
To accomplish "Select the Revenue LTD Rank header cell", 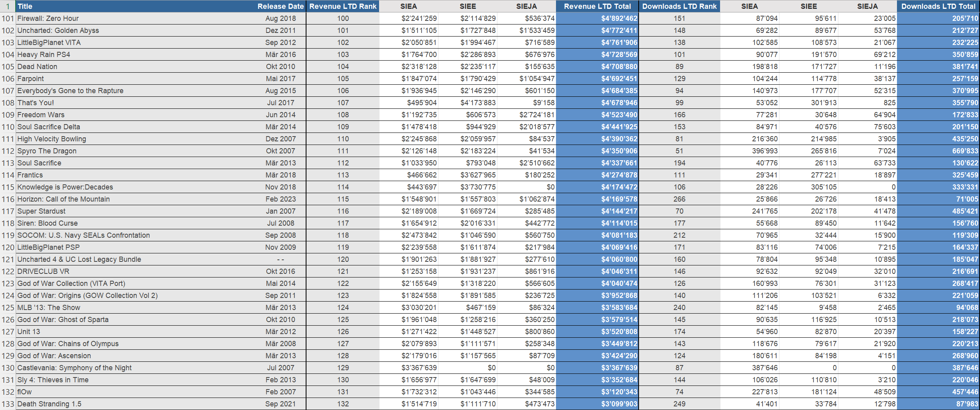I will pos(343,6).
